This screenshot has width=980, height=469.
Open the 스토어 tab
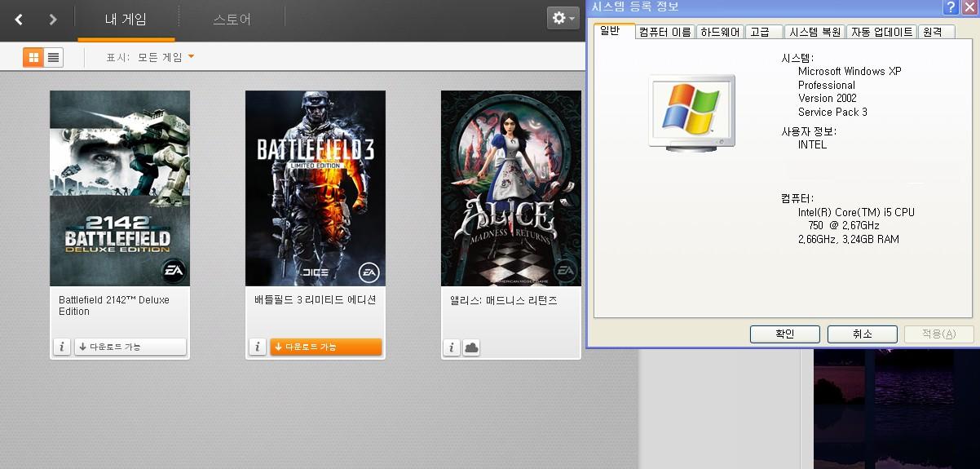click(232, 19)
